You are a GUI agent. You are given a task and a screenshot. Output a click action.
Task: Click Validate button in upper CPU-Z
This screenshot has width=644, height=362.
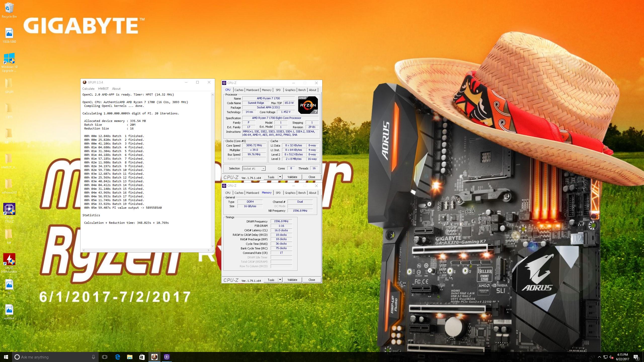(292, 177)
